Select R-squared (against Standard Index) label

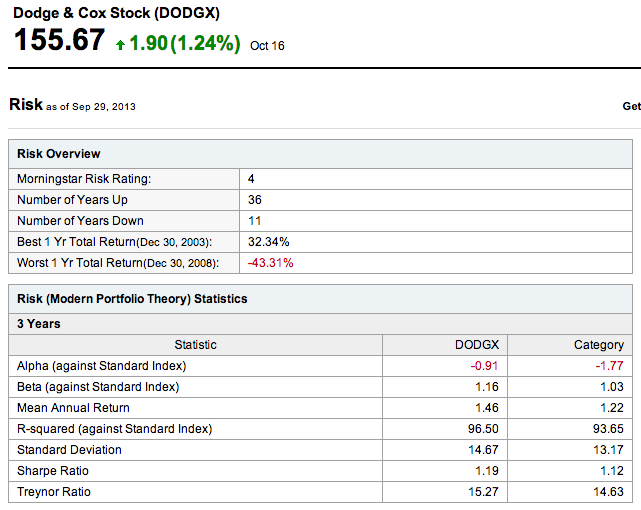[114, 429]
